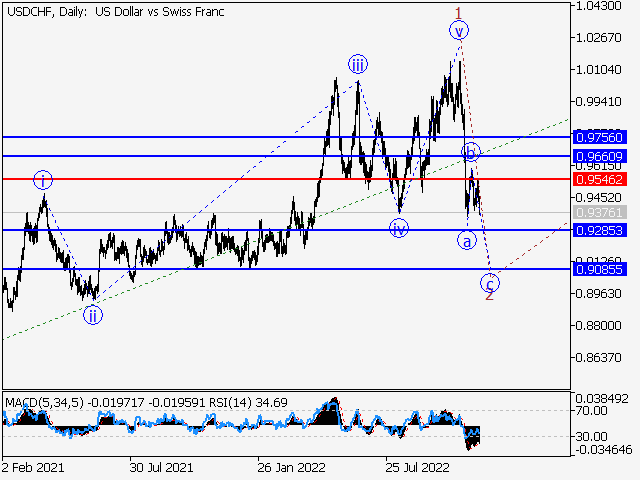640x480 pixels.
Task: Click the 70.00 RSI level value
Action: click(591, 411)
